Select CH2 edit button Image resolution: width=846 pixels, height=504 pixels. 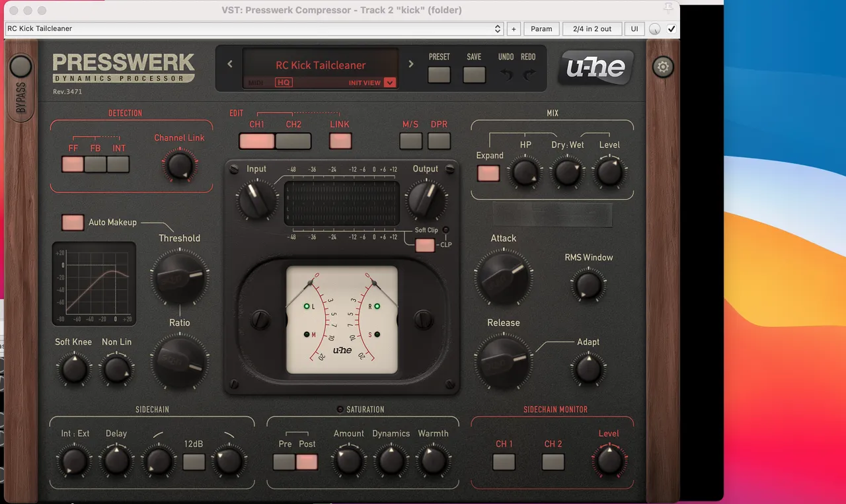click(x=293, y=141)
